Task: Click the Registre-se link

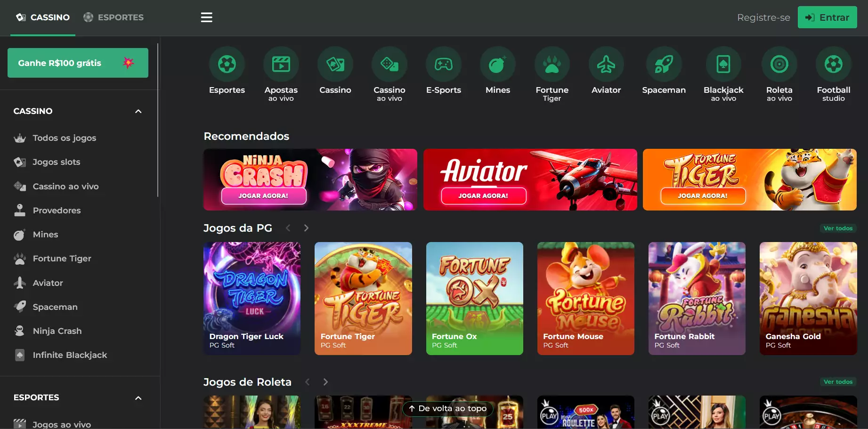Action: (763, 17)
